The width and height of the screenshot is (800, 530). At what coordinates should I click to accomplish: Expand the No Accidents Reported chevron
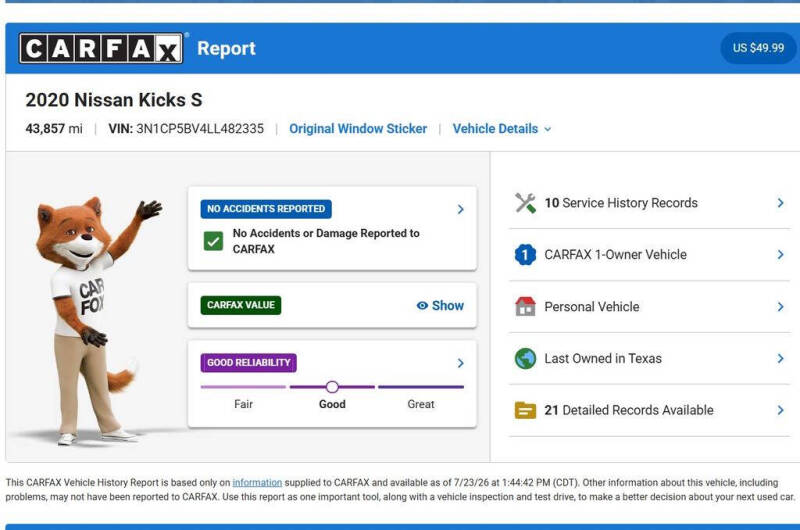click(461, 209)
